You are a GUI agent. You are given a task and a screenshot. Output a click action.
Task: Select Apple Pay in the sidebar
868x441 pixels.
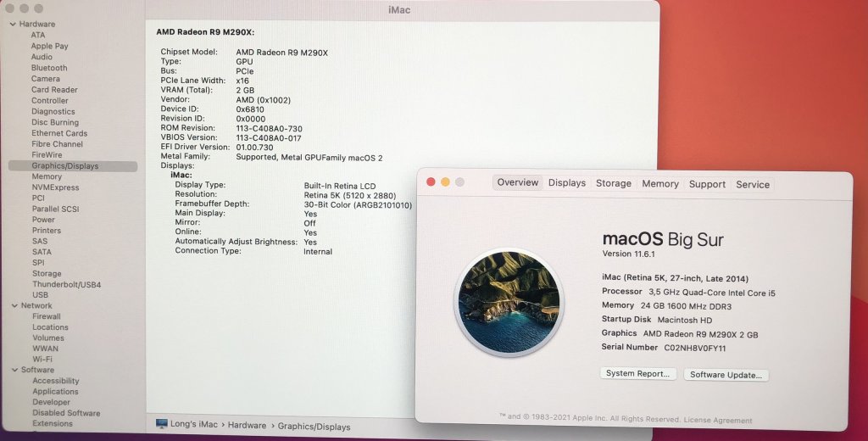pyautogui.click(x=49, y=46)
